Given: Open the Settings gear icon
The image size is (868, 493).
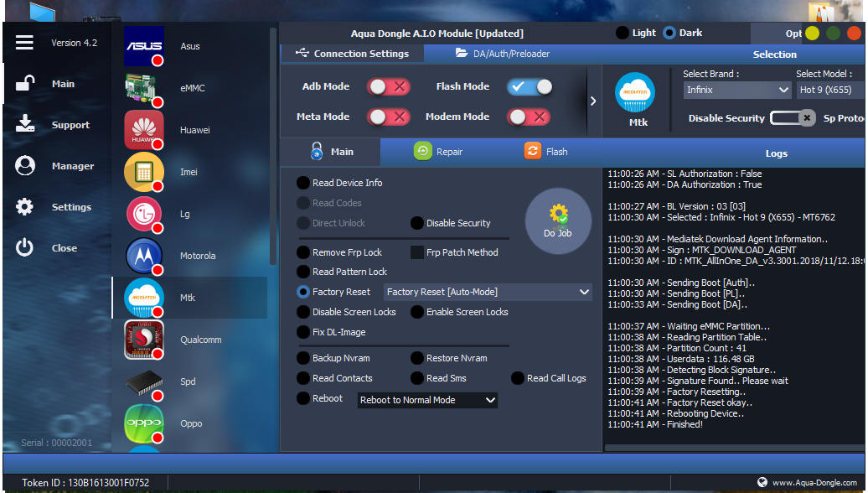Looking at the screenshot, I should coord(24,206).
